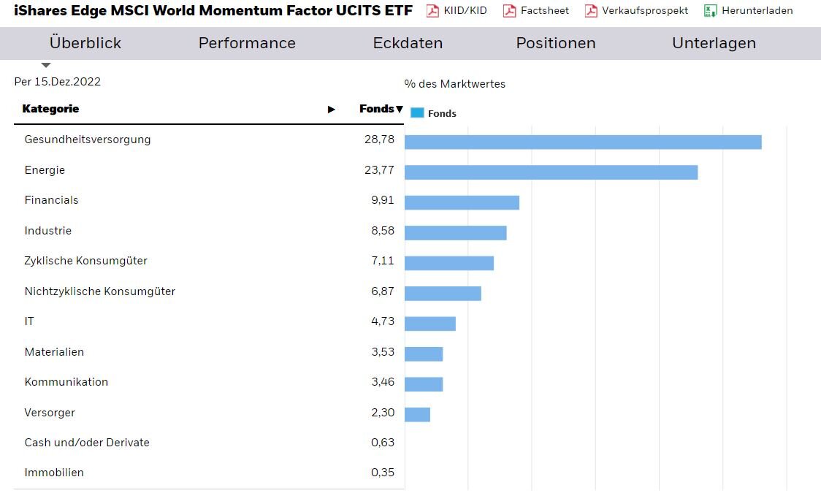Viewport: 821px width, 504px height.
Task: Click the Industrie chart bar
Action: (456, 234)
